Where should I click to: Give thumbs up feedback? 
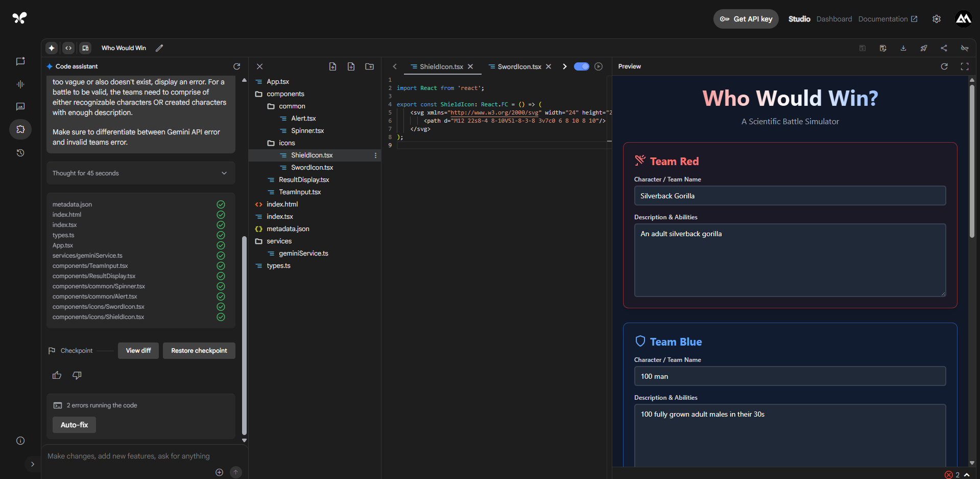point(57,375)
